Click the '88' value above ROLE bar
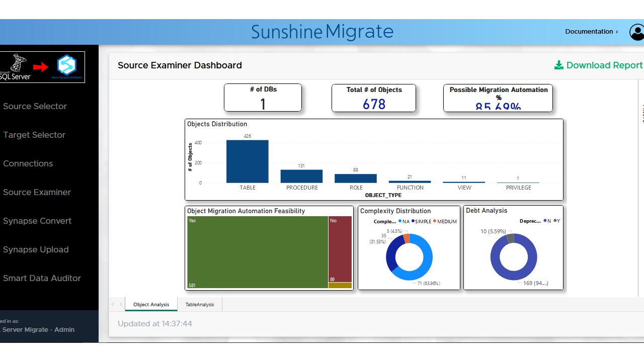Image resolution: width=644 pixels, height=362 pixels. (x=356, y=170)
